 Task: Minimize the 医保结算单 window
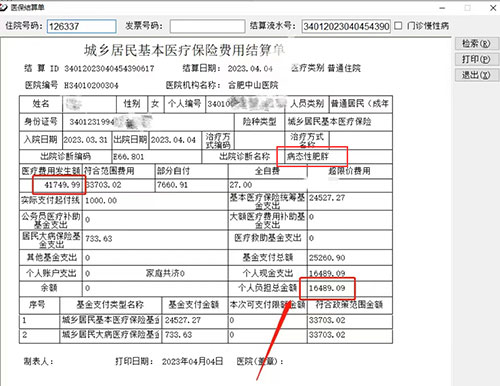[442, 8]
